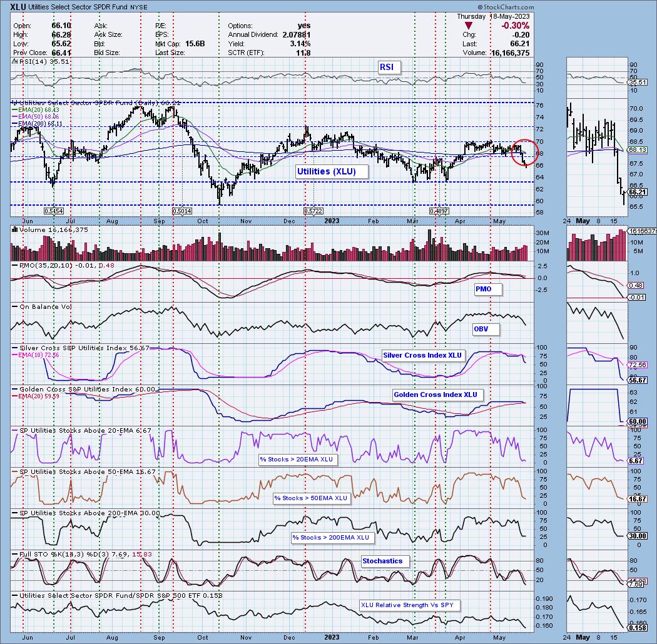Click the EMA(200) 68.11 legend entry
This screenshot has width=657, height=644.
(36, 124)
